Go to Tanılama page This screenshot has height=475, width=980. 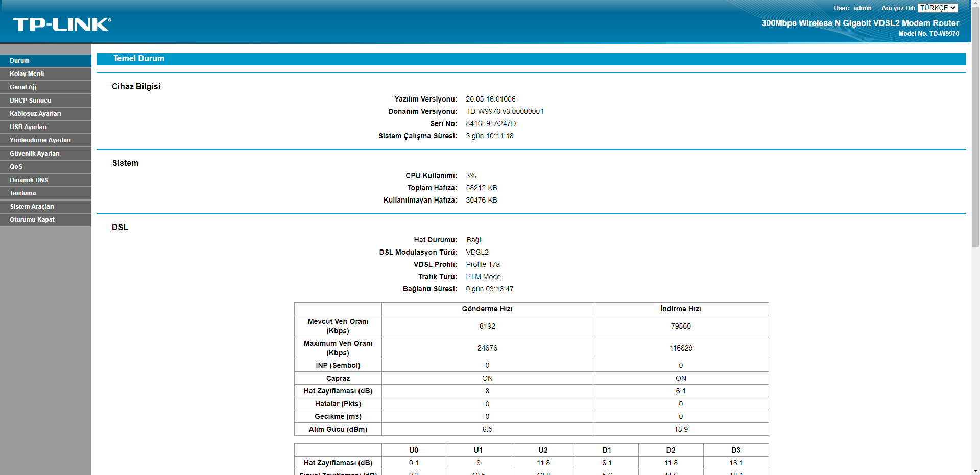point(45,193)
